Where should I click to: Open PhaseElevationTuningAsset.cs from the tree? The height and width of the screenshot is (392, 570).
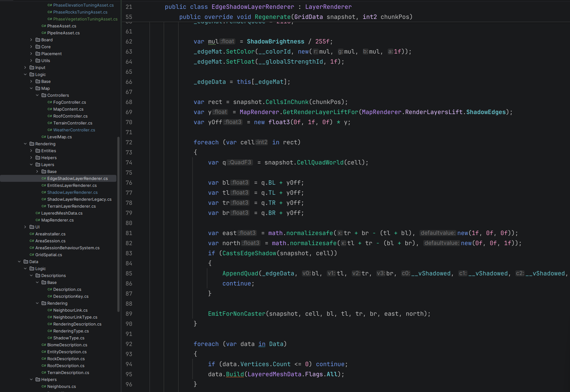(83, 5)
